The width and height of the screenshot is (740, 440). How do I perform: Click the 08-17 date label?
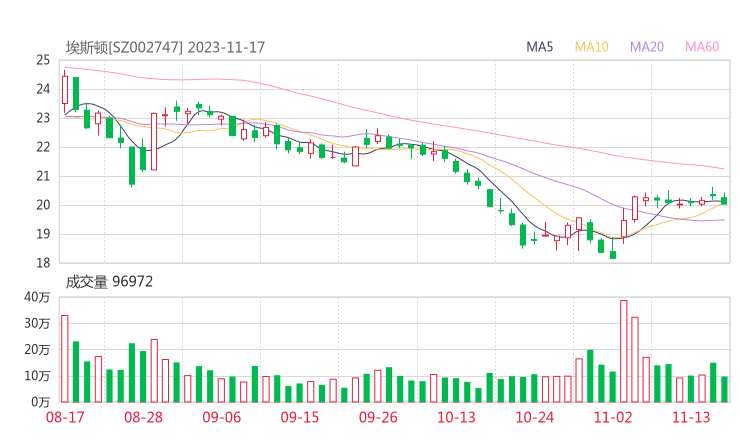65,417
